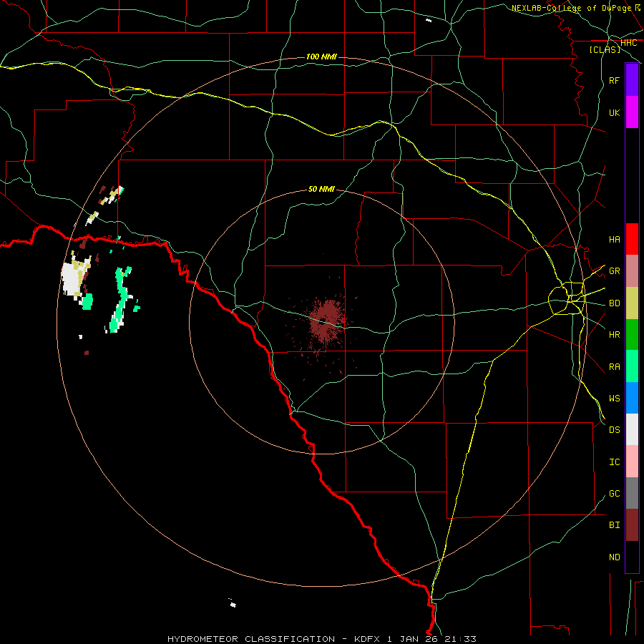Image resolution: width=644 pixels, height=644 pixels.
Task: Click the elongated green rain echo band
Action: click(x=120, y=299)
